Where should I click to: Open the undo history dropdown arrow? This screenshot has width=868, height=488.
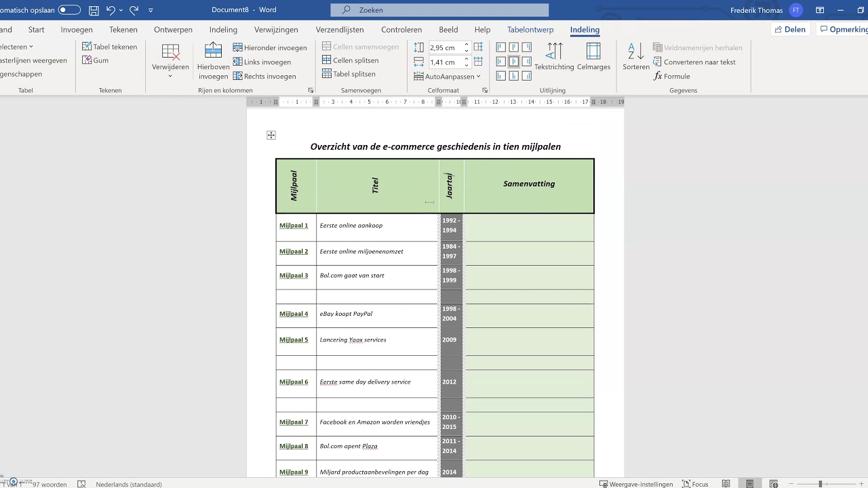pos(121,10)
